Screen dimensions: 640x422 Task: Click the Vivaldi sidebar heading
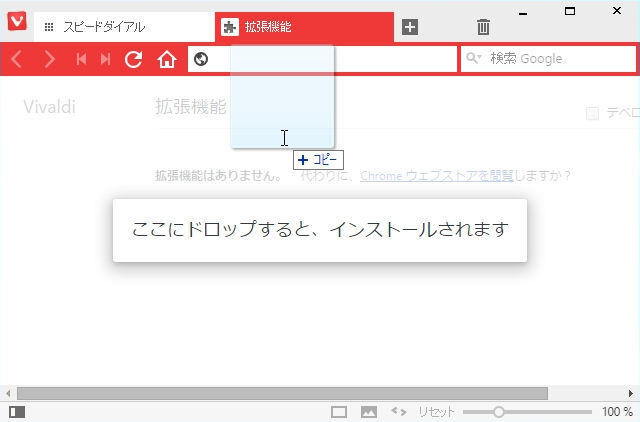49,107
